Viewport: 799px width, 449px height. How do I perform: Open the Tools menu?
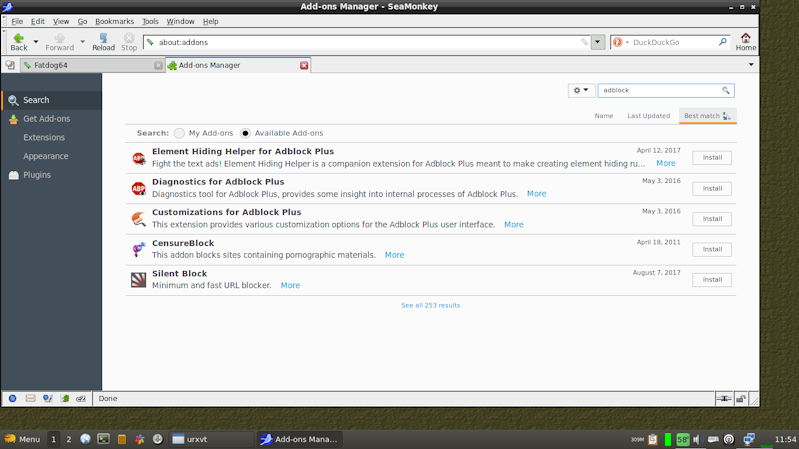click(150, 21)
